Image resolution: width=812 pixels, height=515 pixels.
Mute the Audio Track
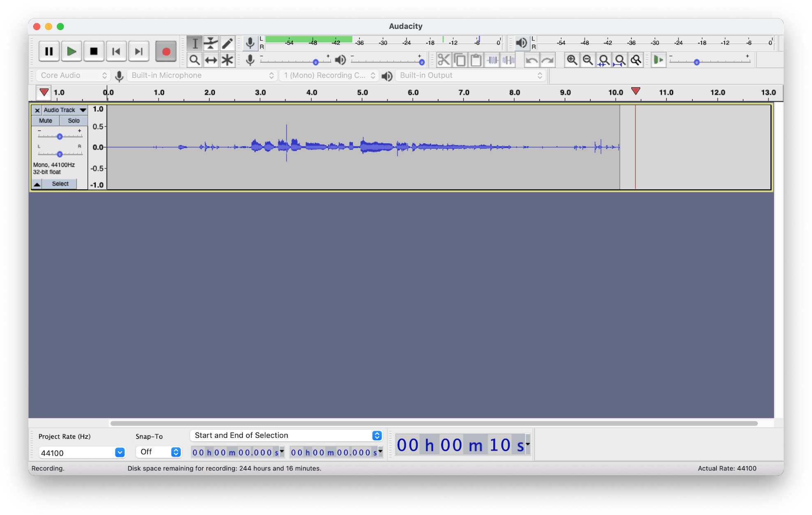[x=46, y=121]
